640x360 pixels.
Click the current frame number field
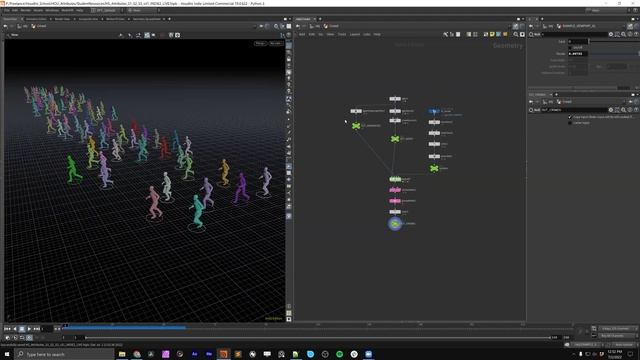point(47,329)
